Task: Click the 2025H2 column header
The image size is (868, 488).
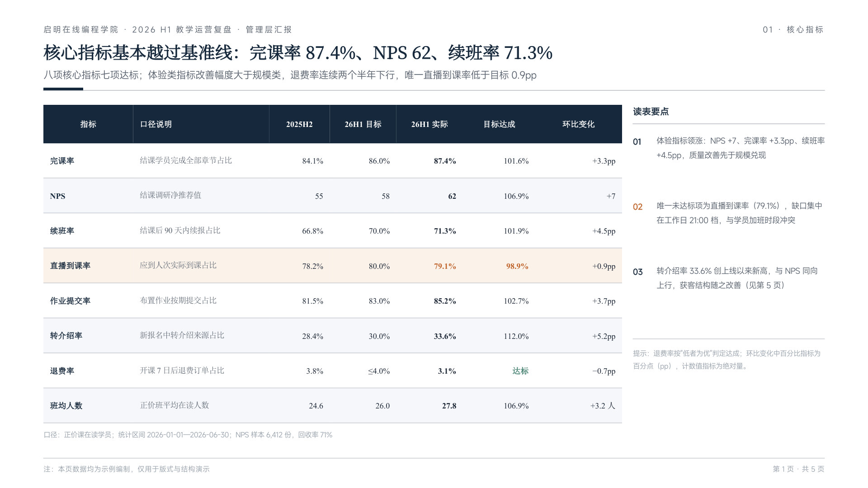Action: (x=299, y=124)
